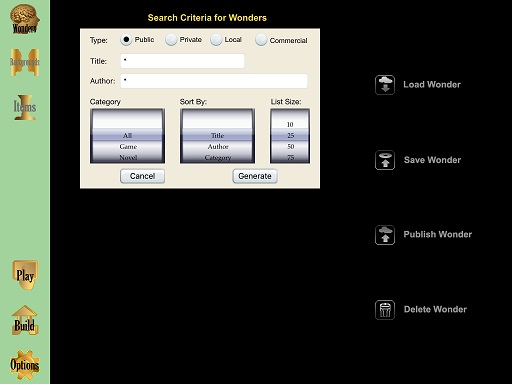Pick 25 in the List Size picker

290,135
